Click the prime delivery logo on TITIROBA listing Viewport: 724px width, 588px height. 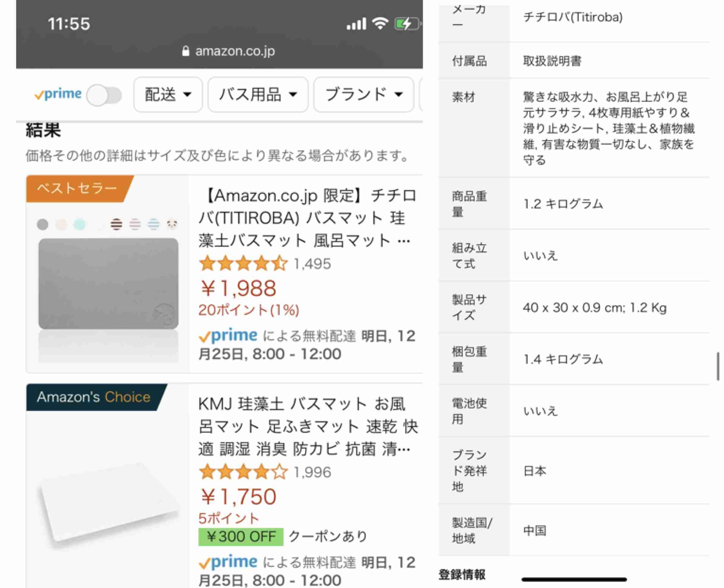228,336
